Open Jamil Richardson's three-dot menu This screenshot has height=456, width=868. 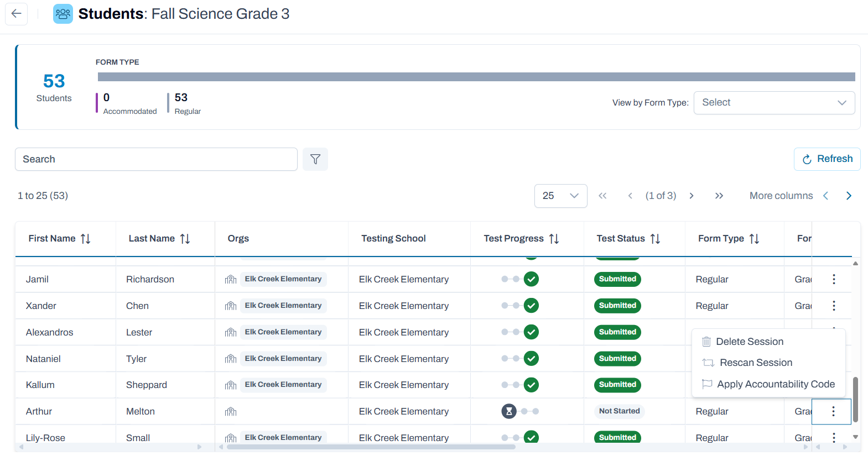(834, 279)
